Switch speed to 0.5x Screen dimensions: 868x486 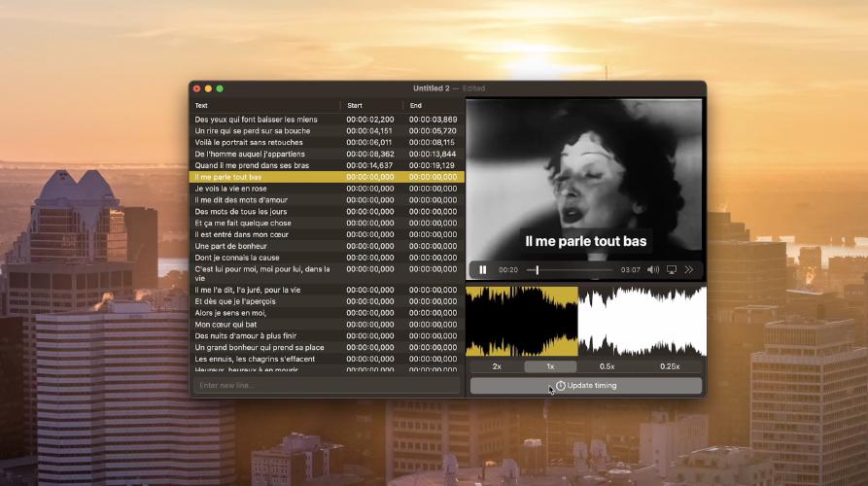point(607,366)
